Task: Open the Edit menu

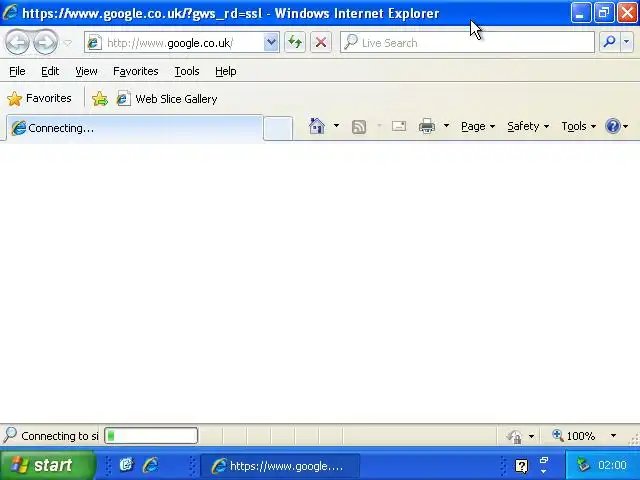Action: (50, 71)
